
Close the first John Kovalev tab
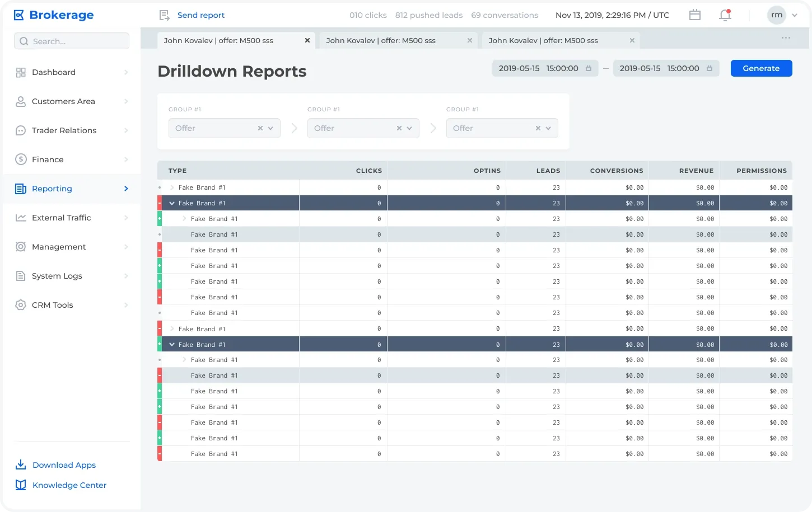(x=307, y=40)
